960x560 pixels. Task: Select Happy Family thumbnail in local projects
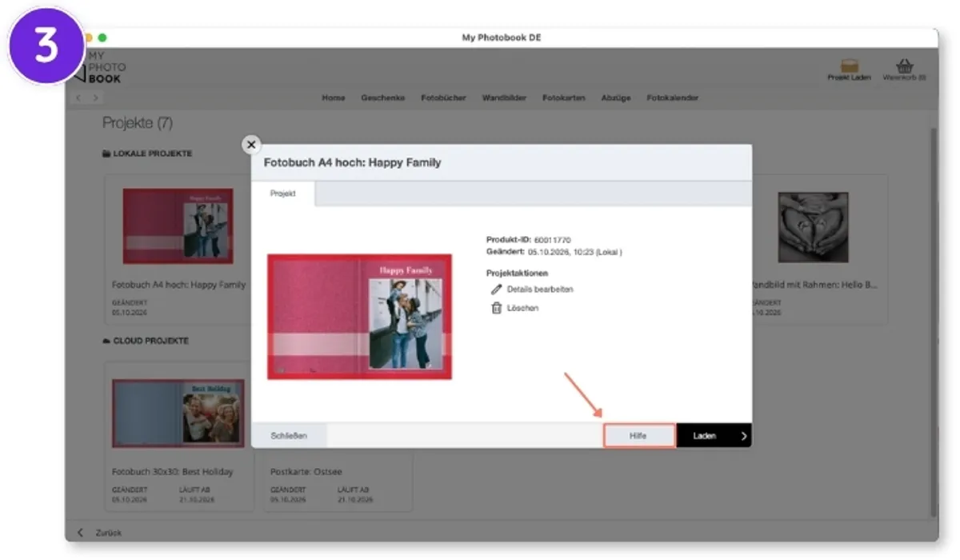click(x=178, y=226)
